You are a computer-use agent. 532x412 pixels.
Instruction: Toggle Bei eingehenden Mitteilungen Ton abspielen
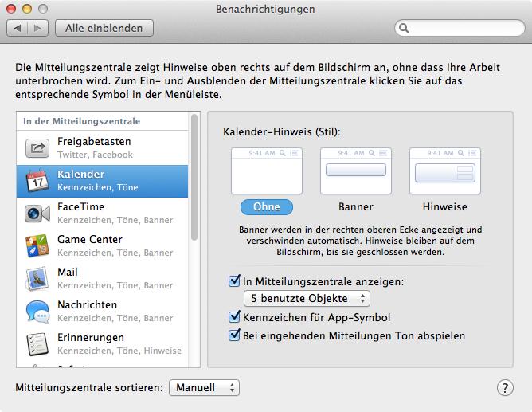[x=234, y=335]
